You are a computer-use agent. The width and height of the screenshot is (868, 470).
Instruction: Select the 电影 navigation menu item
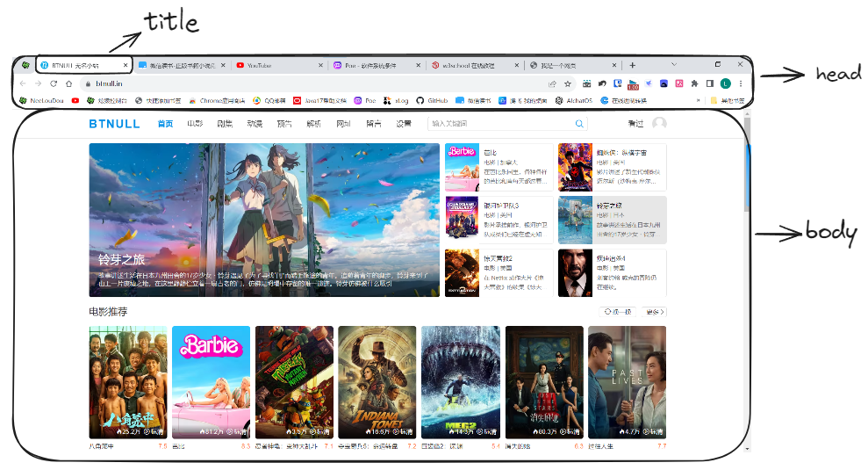[195, 124]
